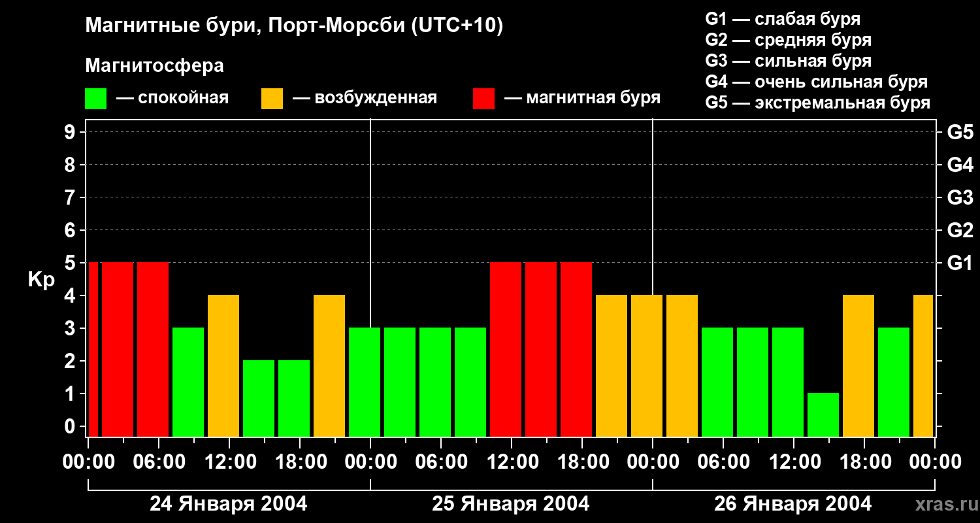Screen dimensions: 980x523
Task: Click the G5 tick label on the right axis
Action: click(960, 132)
